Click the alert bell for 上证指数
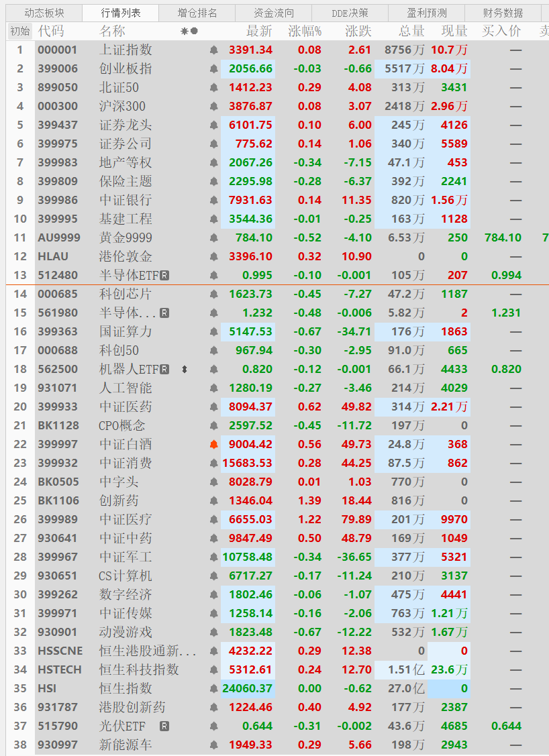Viewport: 549px width, 756px height. click(213, 50)
